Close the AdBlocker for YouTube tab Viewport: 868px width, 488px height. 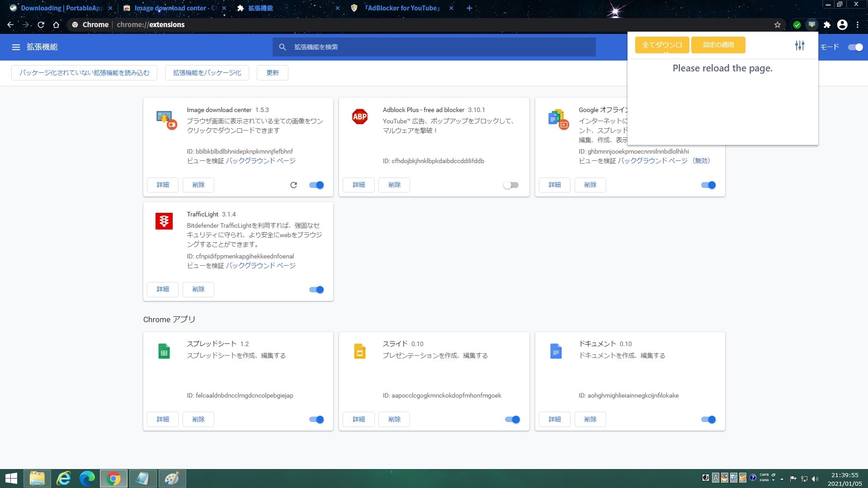coord(451,8)
